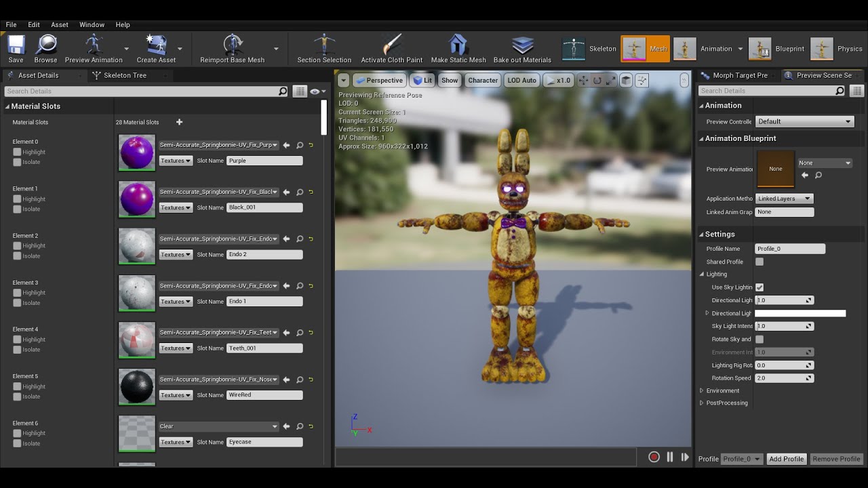Open the Application Method dropdown
Image resolution: width=868 pixels, height=488 pixels.
tap(784, 199)
